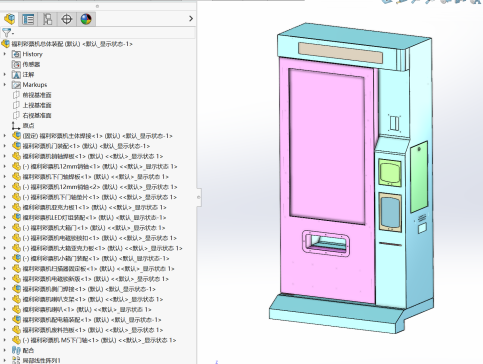This screenshot has height=364, width=483.
Task: Expand the History folder arrow
Action: click(5, 54)
